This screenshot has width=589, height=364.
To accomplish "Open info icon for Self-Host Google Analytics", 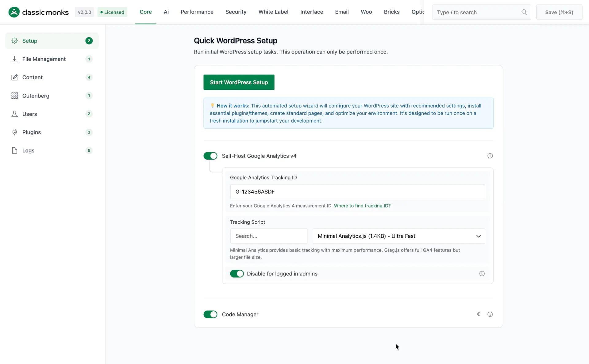I will click(x=490, y=156).
